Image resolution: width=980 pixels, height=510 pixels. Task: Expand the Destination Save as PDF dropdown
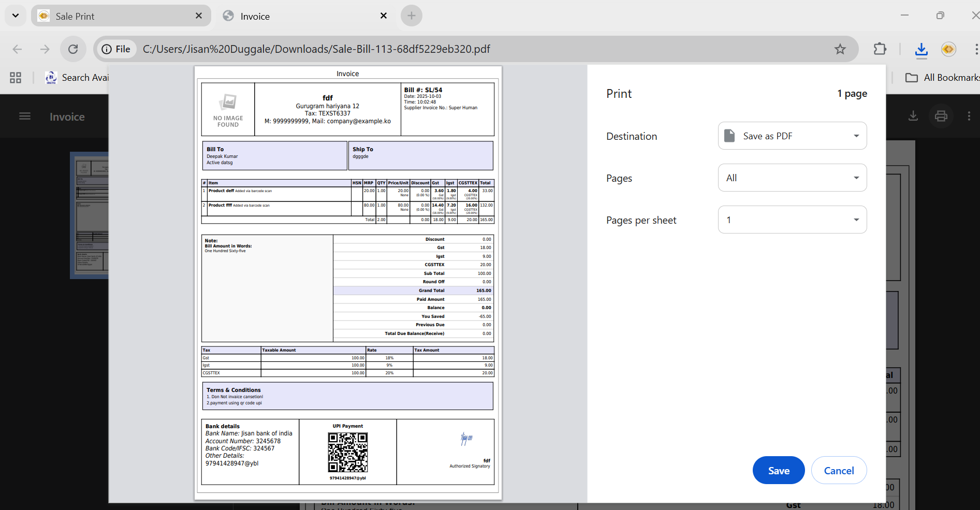[x=792, y=136]
